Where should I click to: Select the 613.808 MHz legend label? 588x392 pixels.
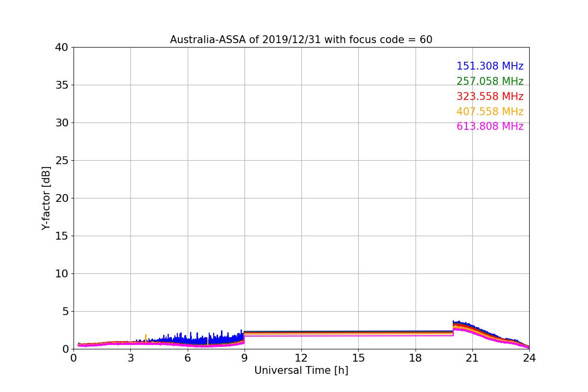pyautogui.click(x=490, y=126)
